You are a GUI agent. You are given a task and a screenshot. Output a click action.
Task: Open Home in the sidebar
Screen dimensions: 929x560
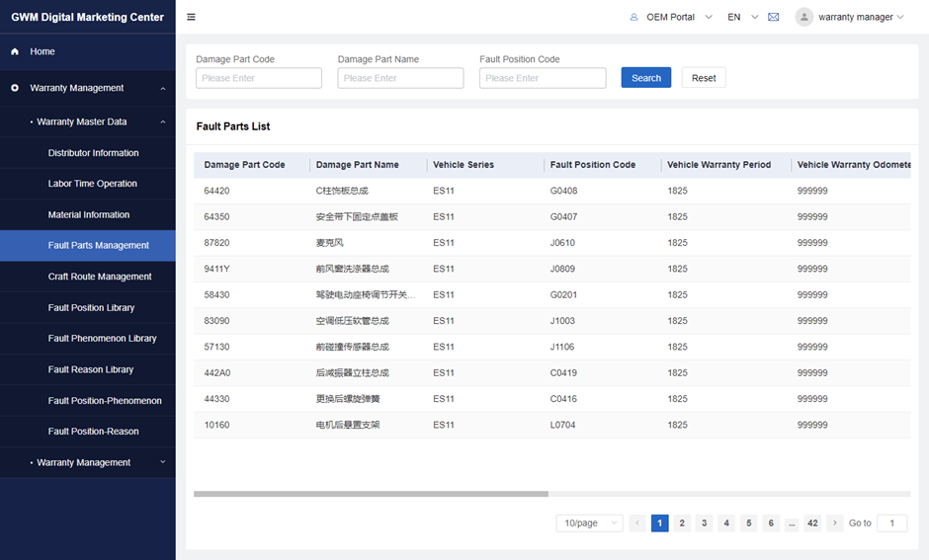point(88,51)
